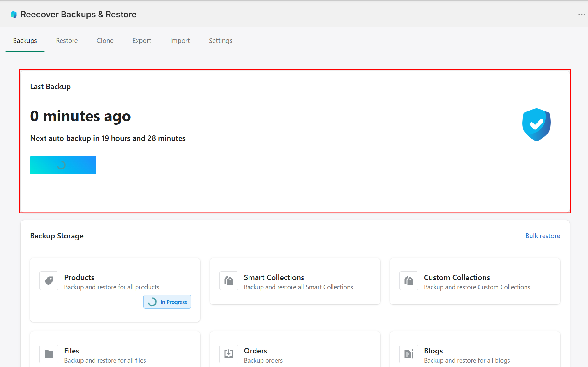Click the Reecover app logo icon
The image size is (588, 367).
tap(14, 15)
